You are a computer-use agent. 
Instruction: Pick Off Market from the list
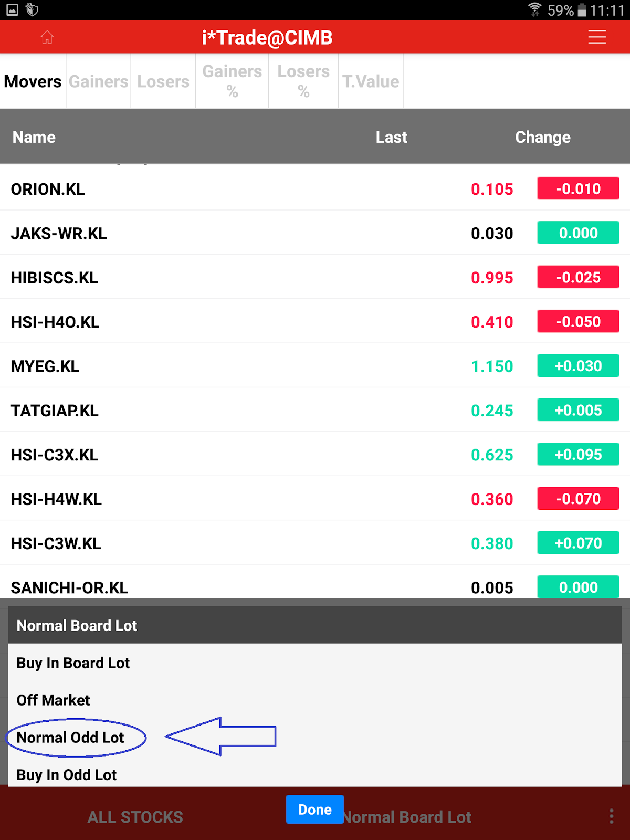(53, 700)
